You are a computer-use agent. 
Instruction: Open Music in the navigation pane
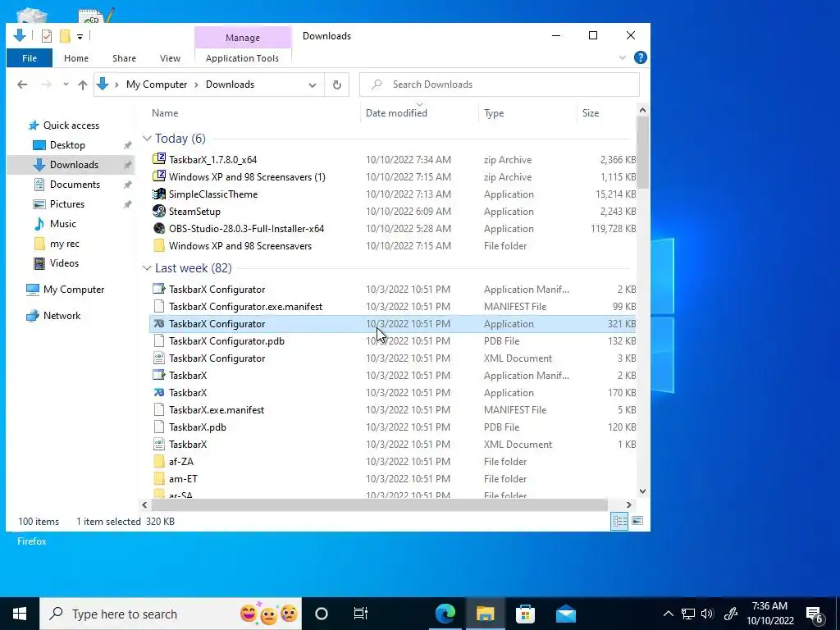point(62,224)
